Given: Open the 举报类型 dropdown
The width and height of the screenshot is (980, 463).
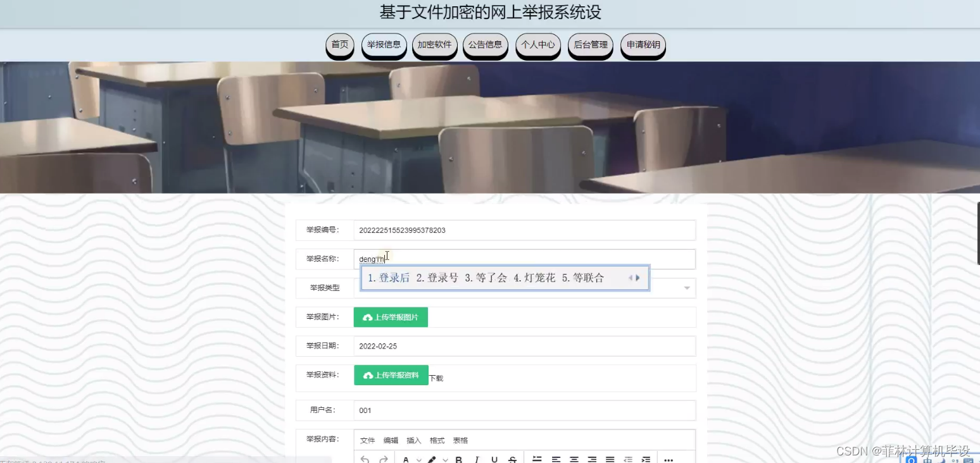Looking at the screenshot, I should (x=687, y=288).
